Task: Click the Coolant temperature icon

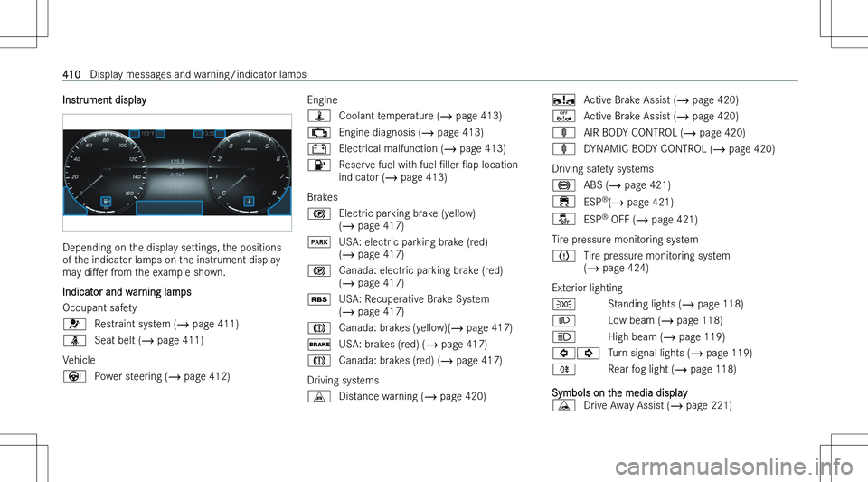Action: point(319,117)
